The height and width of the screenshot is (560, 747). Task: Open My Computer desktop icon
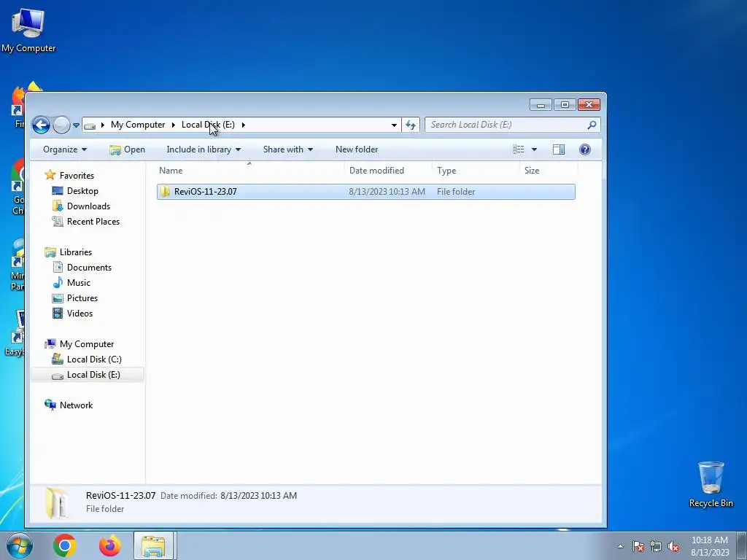coord(28,30)
